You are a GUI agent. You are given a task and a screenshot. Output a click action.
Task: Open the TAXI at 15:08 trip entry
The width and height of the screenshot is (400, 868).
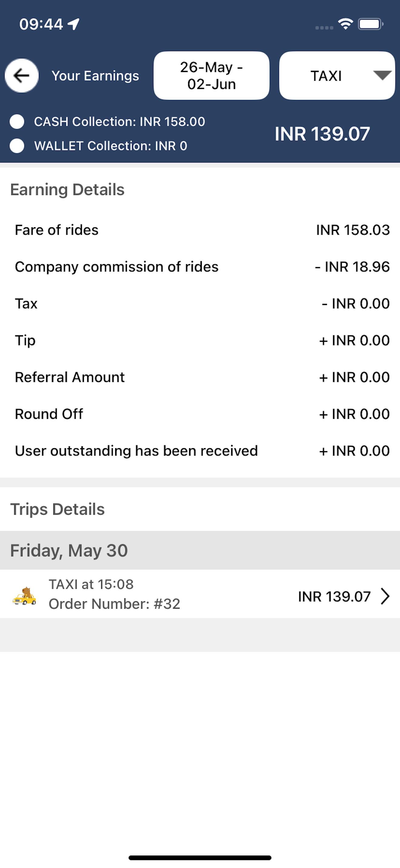click(x=200, y=594)
